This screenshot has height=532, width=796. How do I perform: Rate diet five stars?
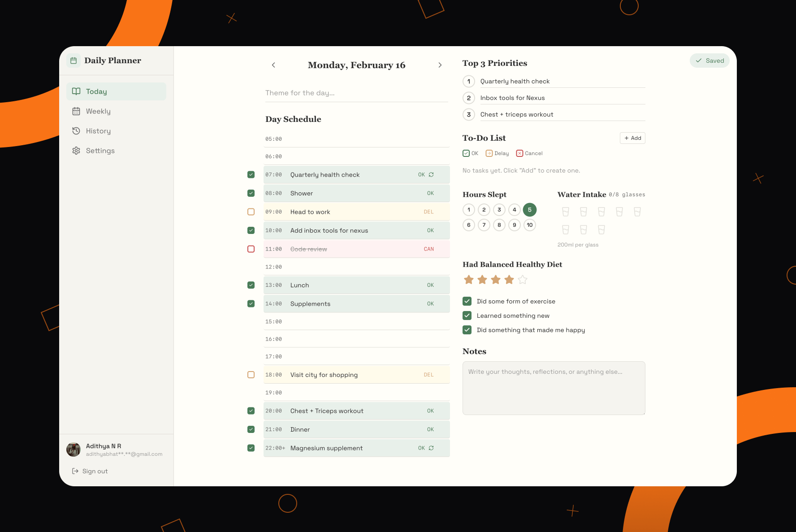coord(523,280)
